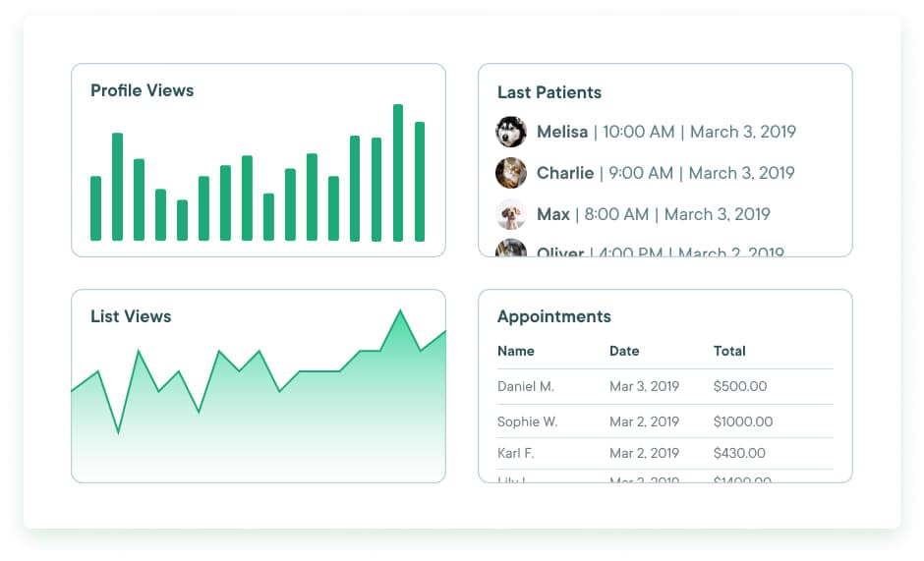
Task: Click Charlie's cat avatar photo
Action: tap(511, 173)
